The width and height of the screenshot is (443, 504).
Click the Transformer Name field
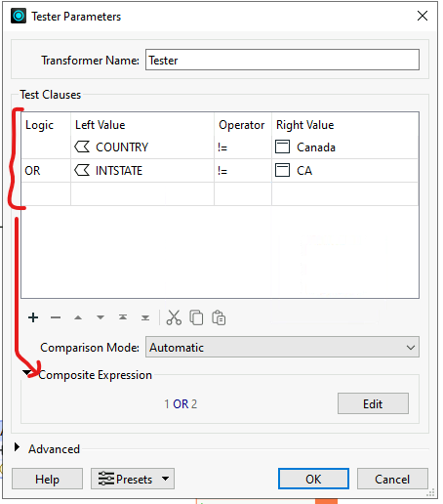pyautogui.click(x=282, y=60)
